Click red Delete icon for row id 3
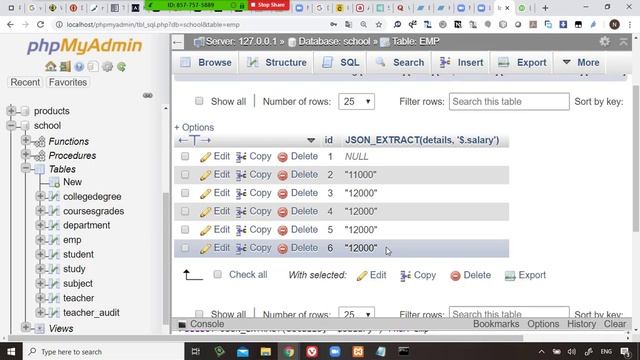The image size is (640, 360). coord(282,193)
